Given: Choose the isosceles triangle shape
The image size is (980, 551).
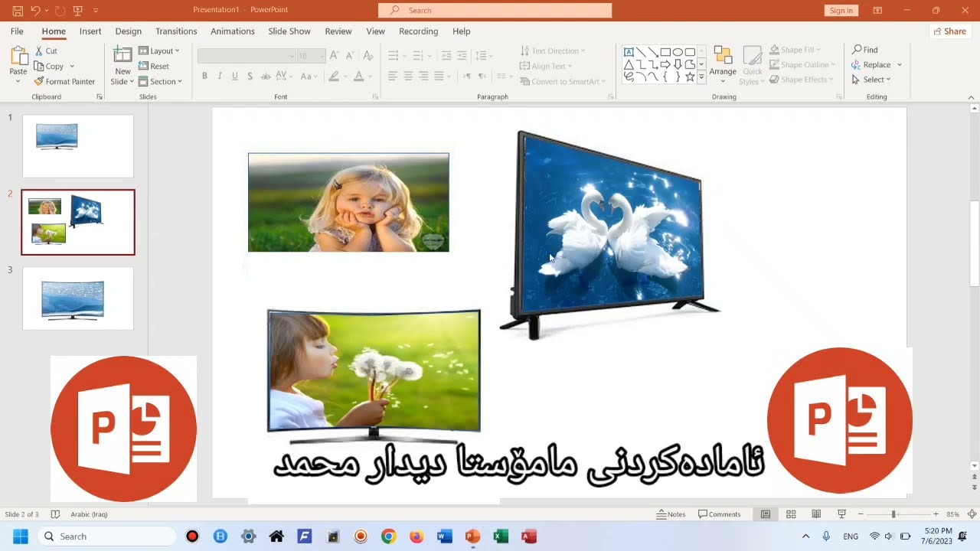Looking at the screenshot, I should [629, 64].
